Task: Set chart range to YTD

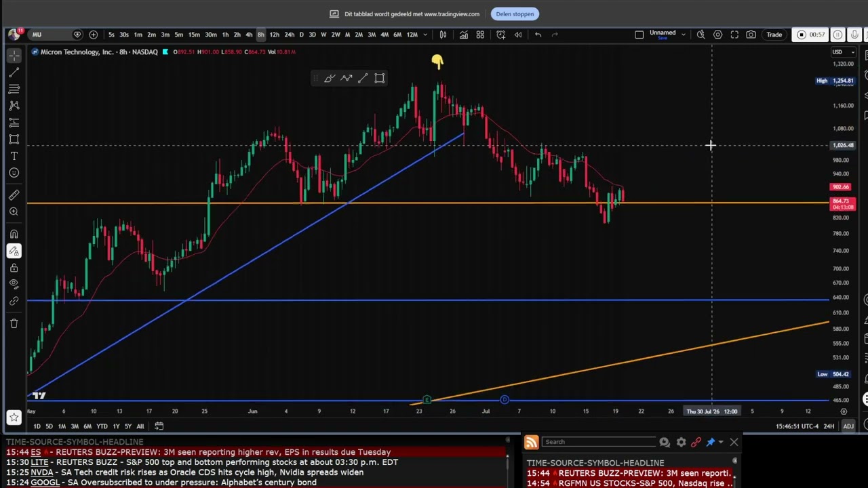Action: click(102, 426)
